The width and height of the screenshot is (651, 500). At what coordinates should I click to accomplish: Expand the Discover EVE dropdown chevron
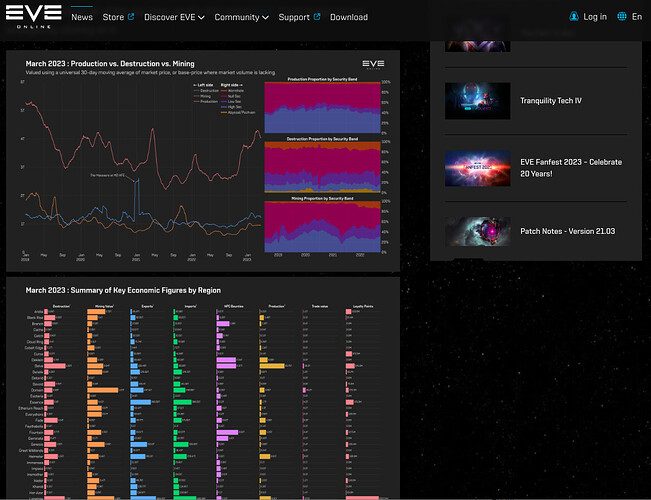point(201,17)
